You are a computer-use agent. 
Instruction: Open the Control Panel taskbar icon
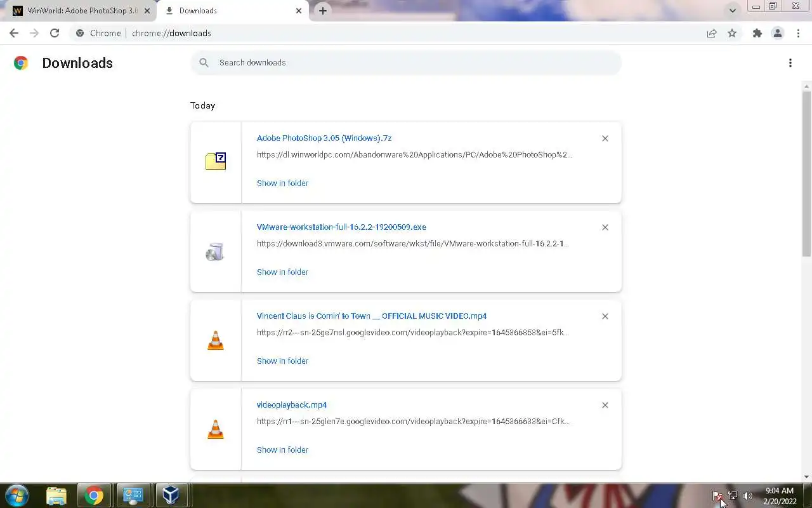[133, 495]
